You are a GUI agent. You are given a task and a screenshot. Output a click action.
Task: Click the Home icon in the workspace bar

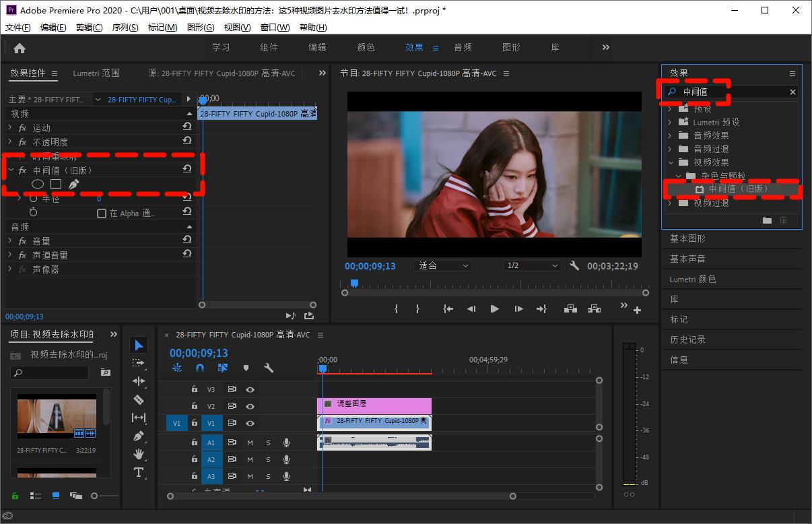coord(20,48)
